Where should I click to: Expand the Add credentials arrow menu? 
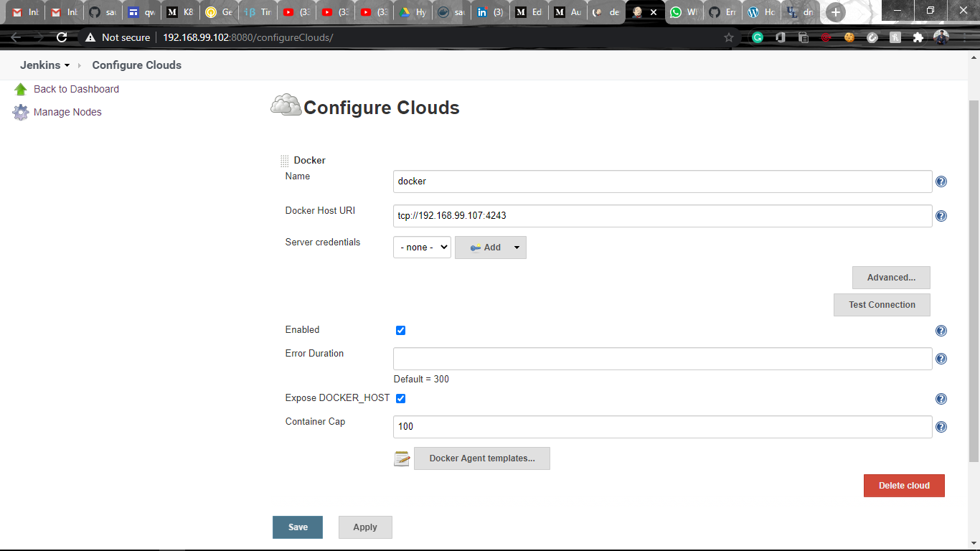(517, 248)
